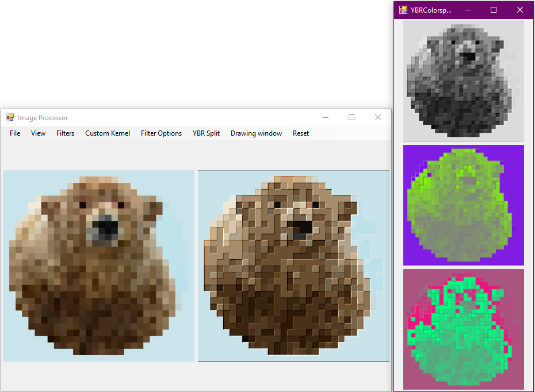The height and width of the screenshot is (392, 535).
Task: Open the File menu
Action: [15, 133]
